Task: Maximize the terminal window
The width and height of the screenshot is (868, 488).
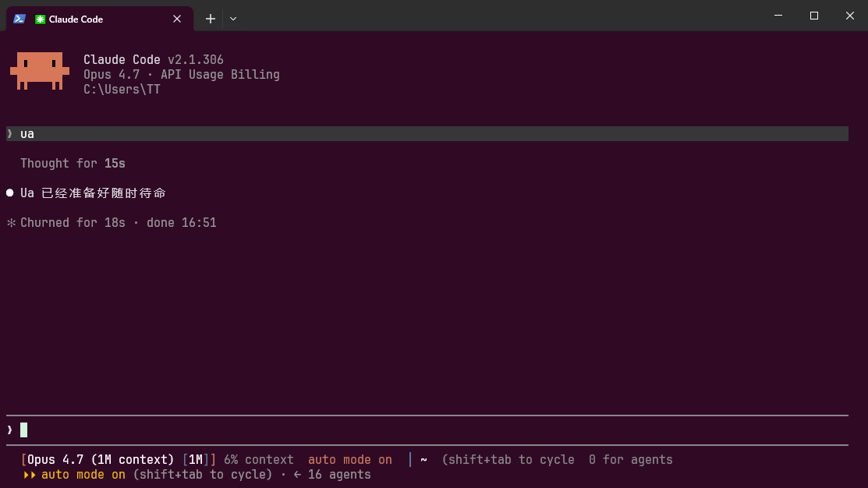Action: coord(813,16)
